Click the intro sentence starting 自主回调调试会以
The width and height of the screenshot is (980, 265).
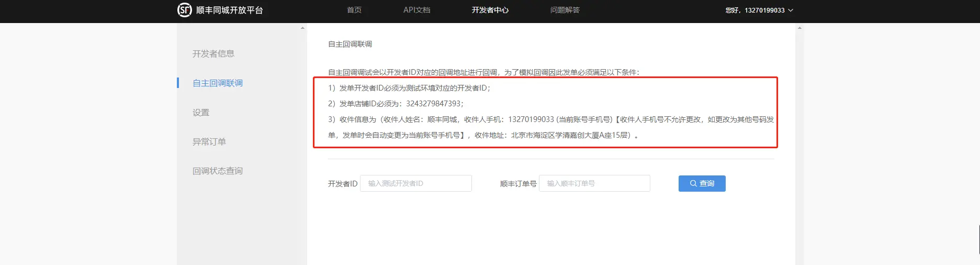pos(484,72)
